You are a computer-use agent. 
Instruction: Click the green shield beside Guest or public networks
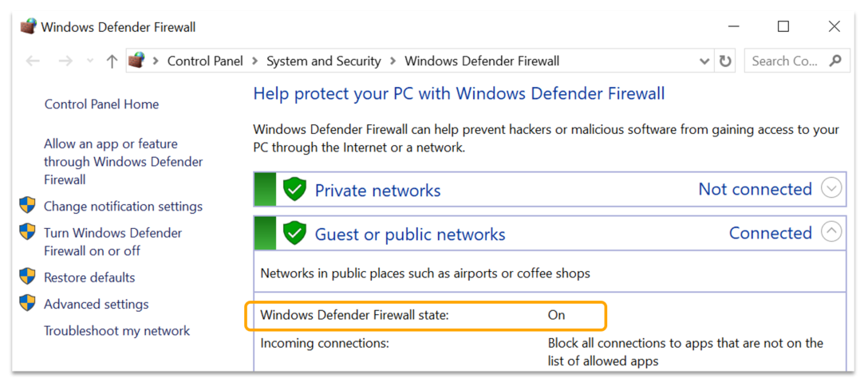click(294, 234)
